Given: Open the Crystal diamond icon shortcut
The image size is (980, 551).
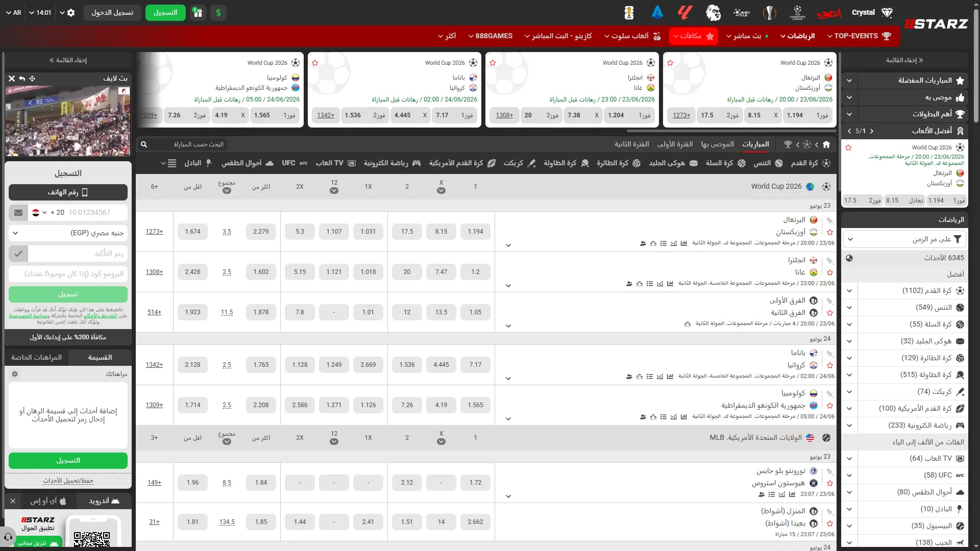Looking at the screenshot, I should [887, 13].
